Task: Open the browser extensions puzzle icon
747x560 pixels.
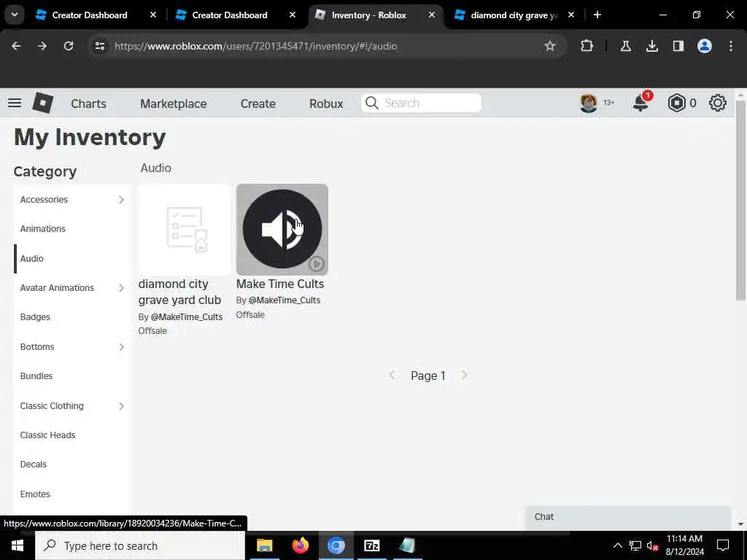Action: point(587,46)
